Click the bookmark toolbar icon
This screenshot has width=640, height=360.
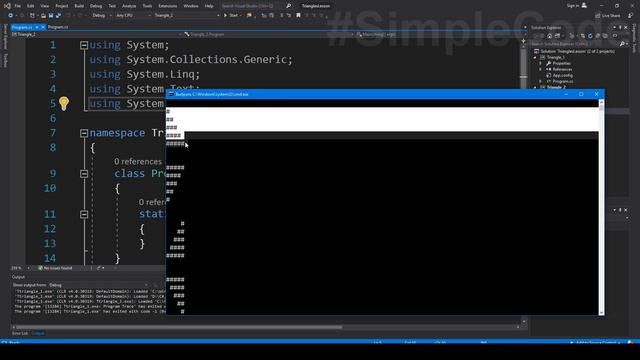click(298, 16)
